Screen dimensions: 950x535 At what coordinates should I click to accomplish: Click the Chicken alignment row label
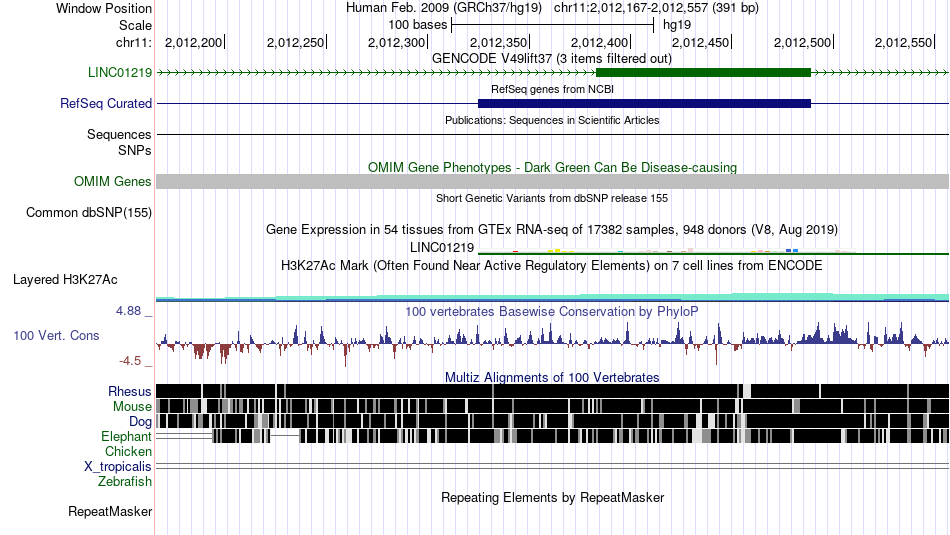[x=128, y=452]
